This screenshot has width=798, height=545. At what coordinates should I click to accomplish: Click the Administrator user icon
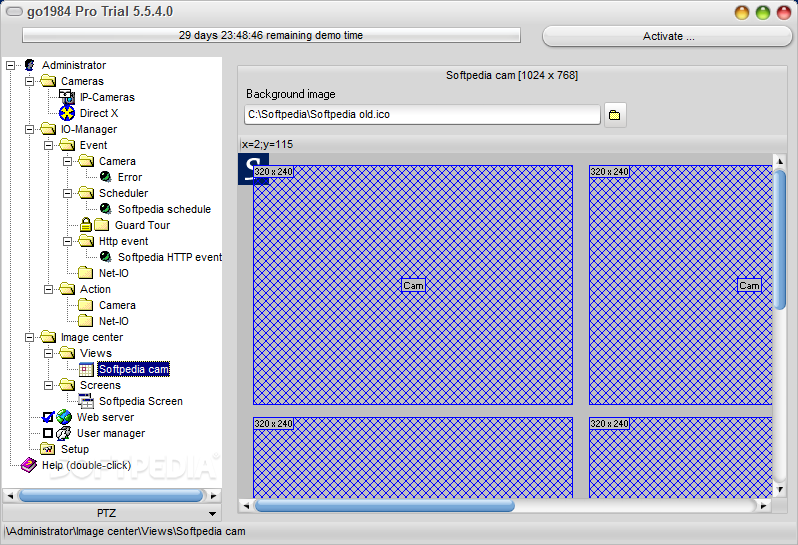pyautogui.click(x=30, y=65)
